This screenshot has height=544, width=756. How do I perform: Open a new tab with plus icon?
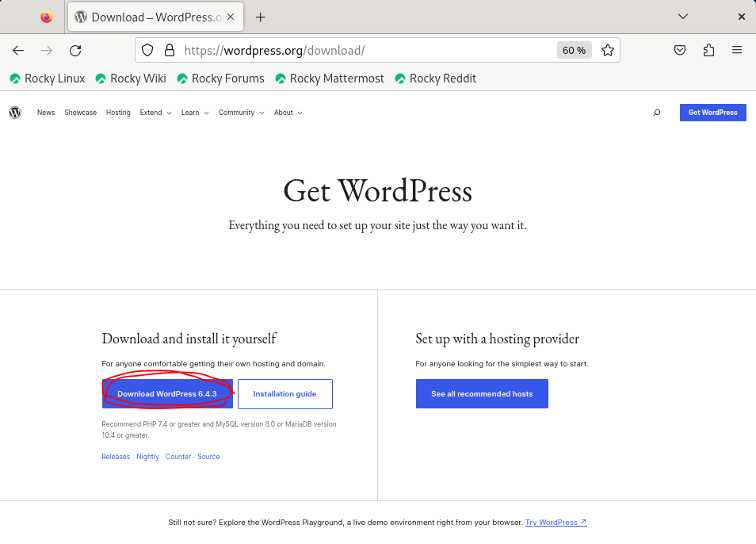click(x=261, y=17)
